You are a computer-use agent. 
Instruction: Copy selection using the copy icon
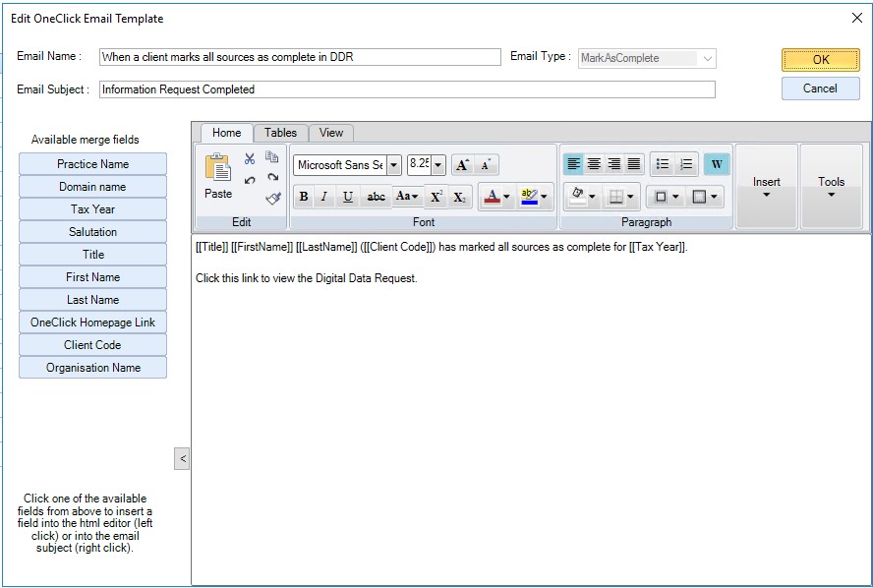coord(271,157)
